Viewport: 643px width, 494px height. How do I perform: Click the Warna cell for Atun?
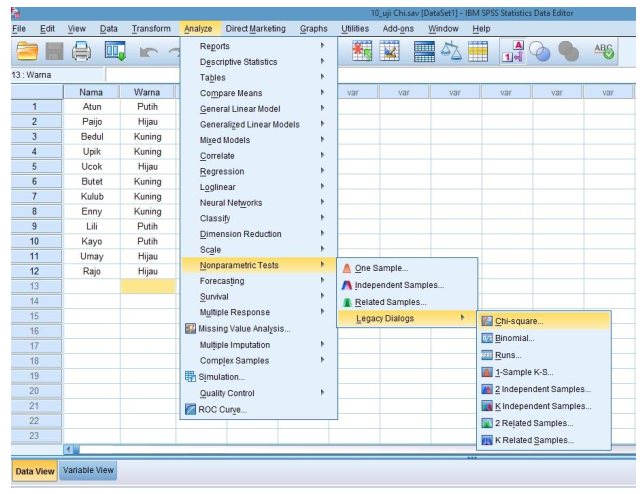pos(148,107)
